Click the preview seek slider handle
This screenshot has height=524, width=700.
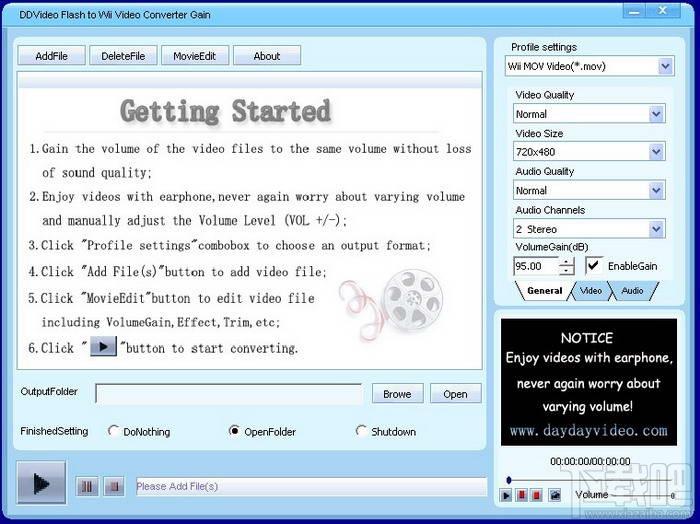(x=509, y=480)
